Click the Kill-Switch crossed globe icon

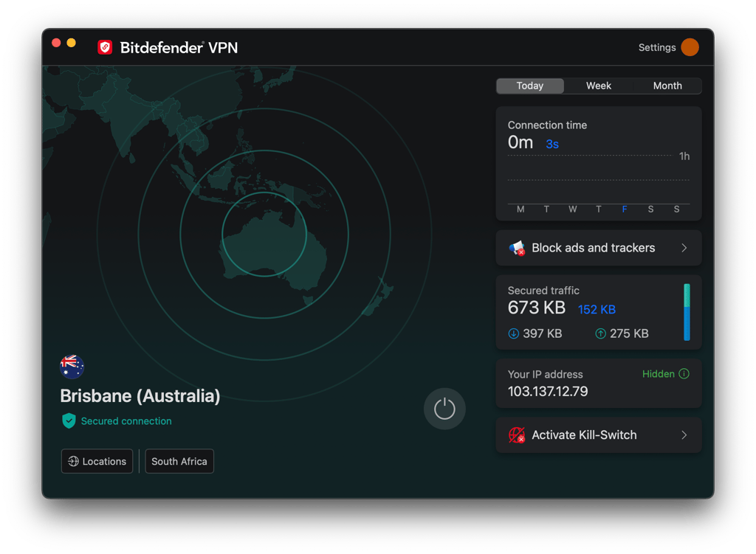517,435
